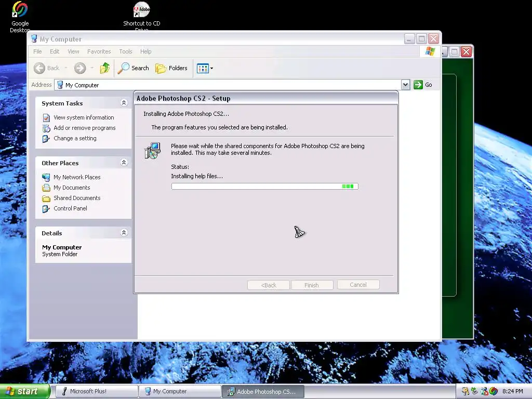The height and width of the screenshot is (399, 532).
Task: Click the My Computer title bar icon
Action: pyautogui.click(x=34, y=38)
